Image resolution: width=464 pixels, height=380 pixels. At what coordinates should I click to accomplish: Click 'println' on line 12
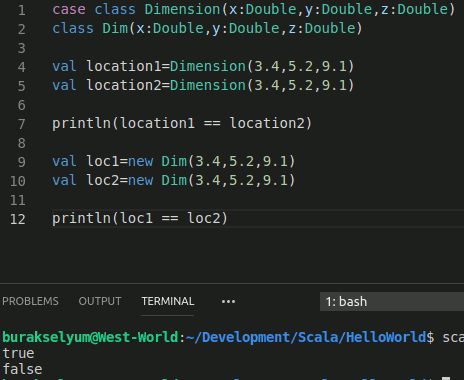[x=82, y=219]
